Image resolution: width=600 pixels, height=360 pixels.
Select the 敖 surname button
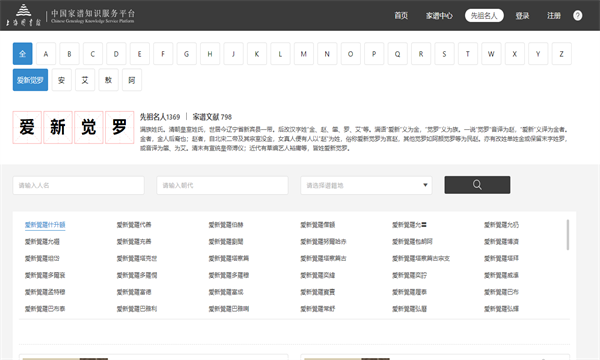point(108,80)
